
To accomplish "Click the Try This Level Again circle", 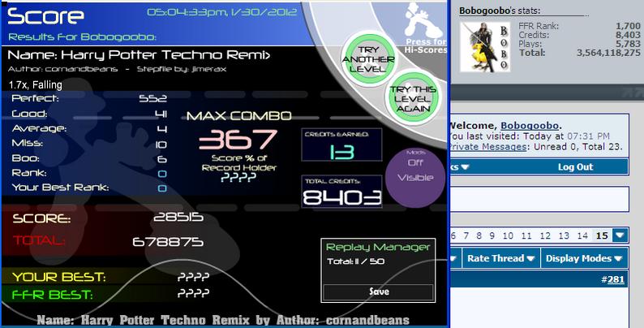I will pyautogui.click(x=413, y=98).
